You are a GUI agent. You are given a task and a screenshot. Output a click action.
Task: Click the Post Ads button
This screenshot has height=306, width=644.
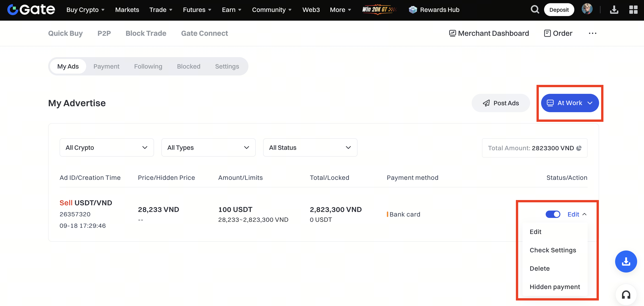click(501, 103)
